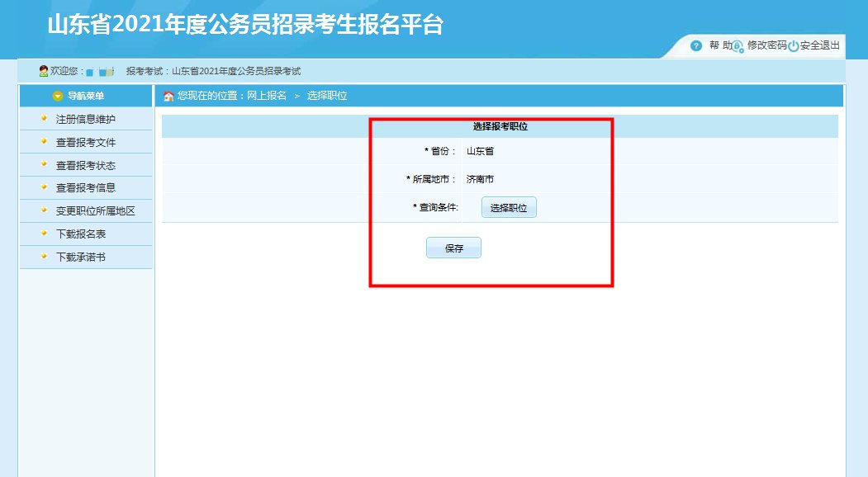Viewport: 868px width, 477px height.
Task: Click the 保存 button to save
Action: [453, 247]
